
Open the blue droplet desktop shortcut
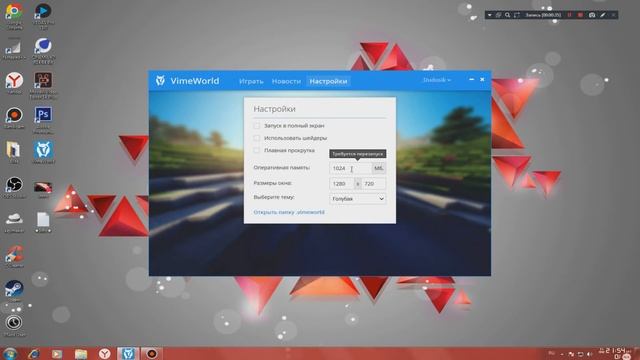click(x=43, y=46)
